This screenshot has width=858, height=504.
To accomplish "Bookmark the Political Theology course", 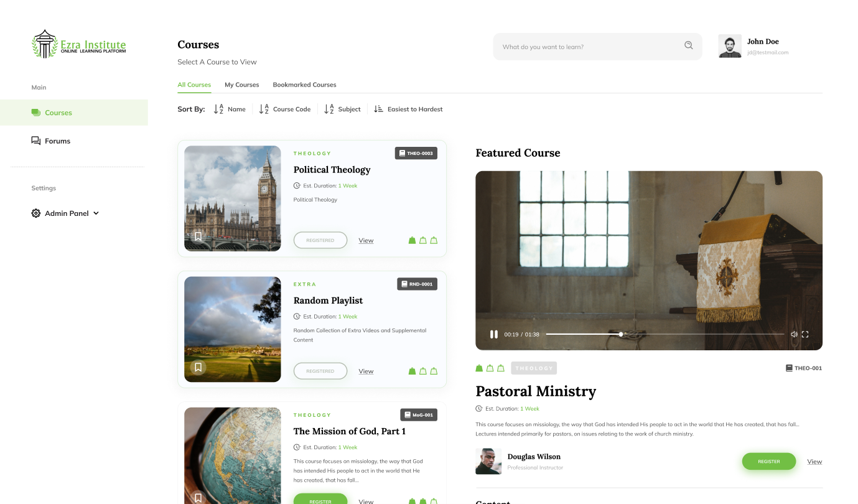I will pyautogui.click(x=198, y=236).
